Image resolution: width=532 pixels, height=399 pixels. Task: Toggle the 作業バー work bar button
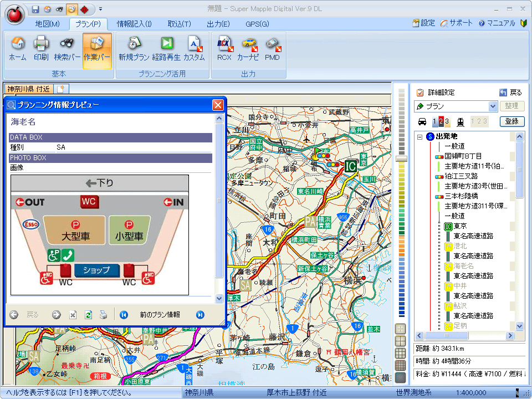[x=97, y=51]
